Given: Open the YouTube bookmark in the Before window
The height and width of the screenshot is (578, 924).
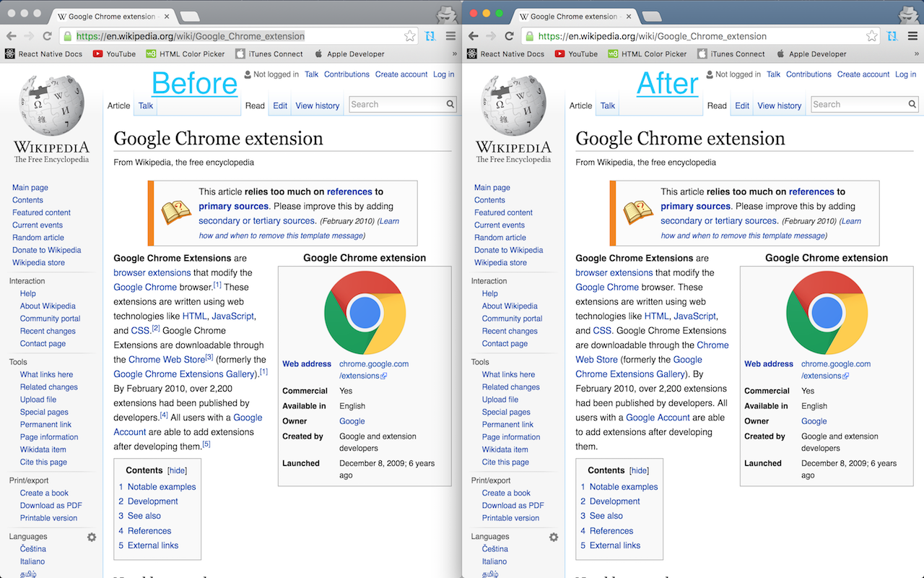Looking at the screenshot, I should 114,53.
